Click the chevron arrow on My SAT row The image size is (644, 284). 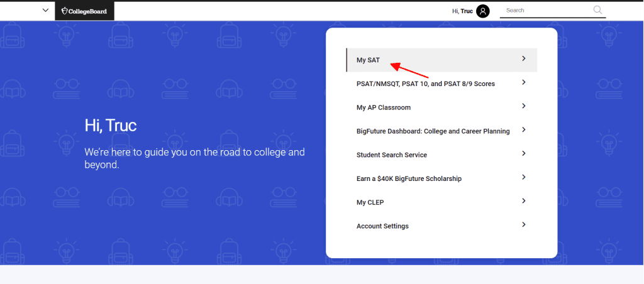coord(524,58)
